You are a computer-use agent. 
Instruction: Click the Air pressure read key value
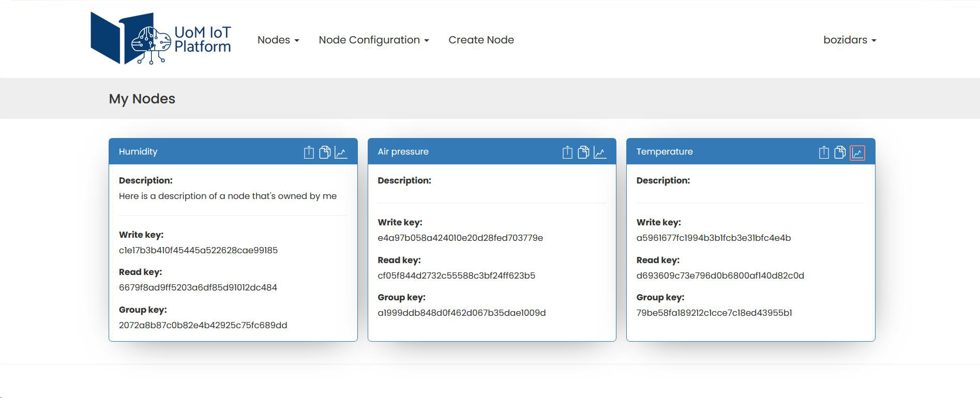tap(456, 275)
